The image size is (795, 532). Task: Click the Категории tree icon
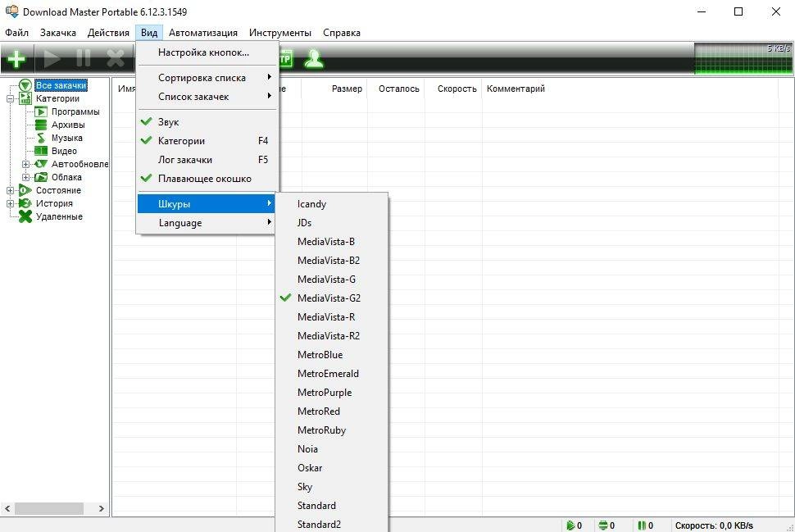pos(25,98)
